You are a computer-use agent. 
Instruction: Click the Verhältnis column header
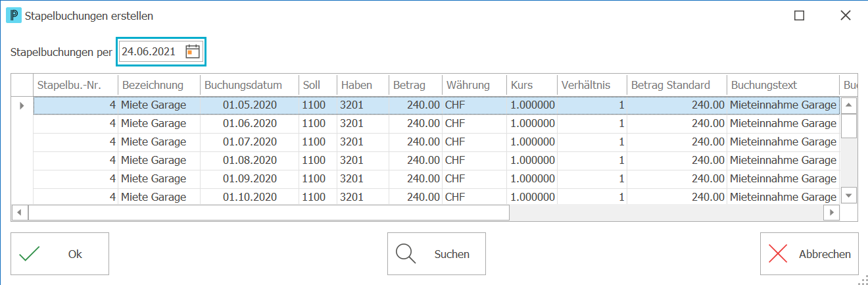point(592,85)
